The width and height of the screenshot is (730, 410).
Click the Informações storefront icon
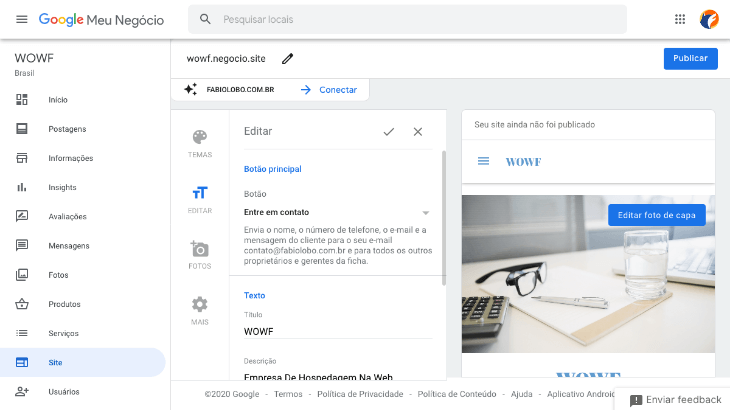pos(22,158)
